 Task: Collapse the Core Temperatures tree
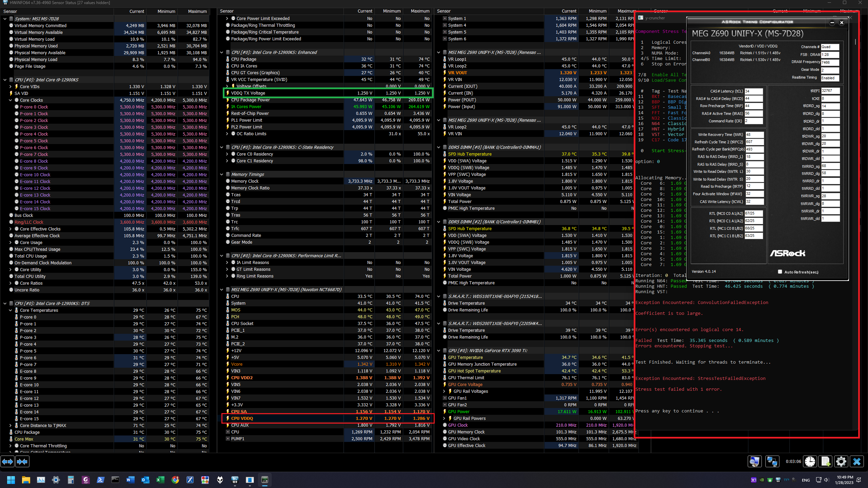click(10, 310)
